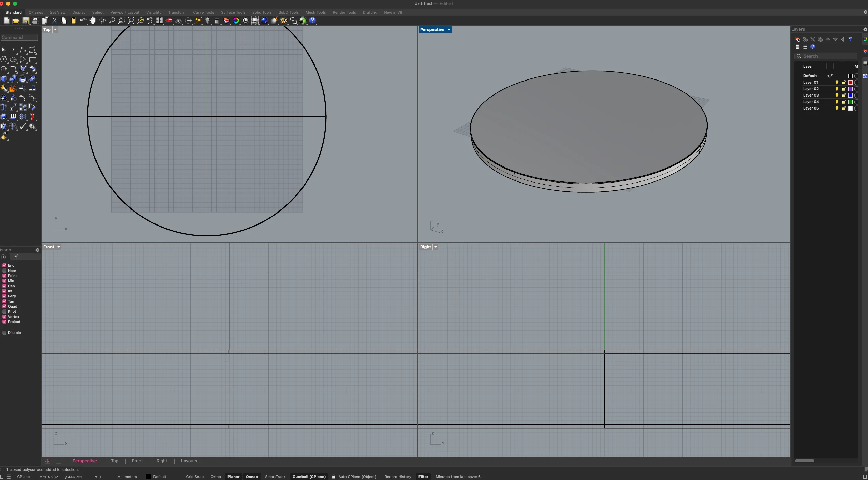The width and height of the screenshot is (868, 480).
Task: Toggle Ortho mode in status bar
Action: click(x=216, y=477)
